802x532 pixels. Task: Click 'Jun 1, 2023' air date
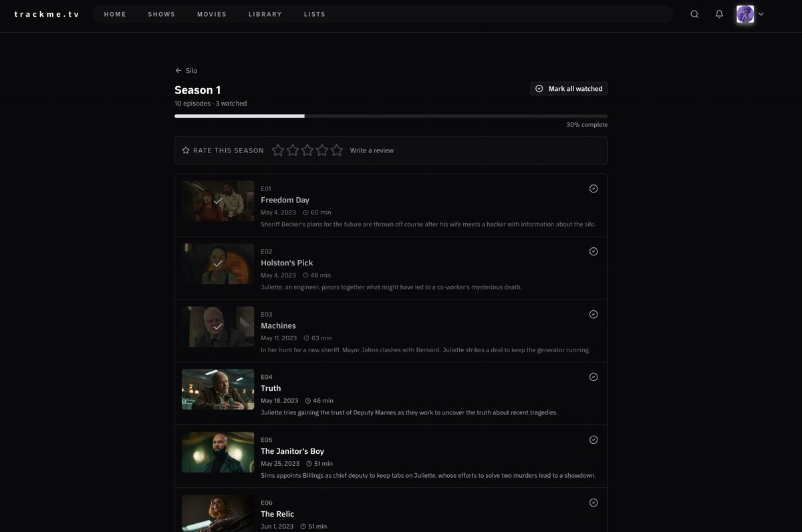277,527
